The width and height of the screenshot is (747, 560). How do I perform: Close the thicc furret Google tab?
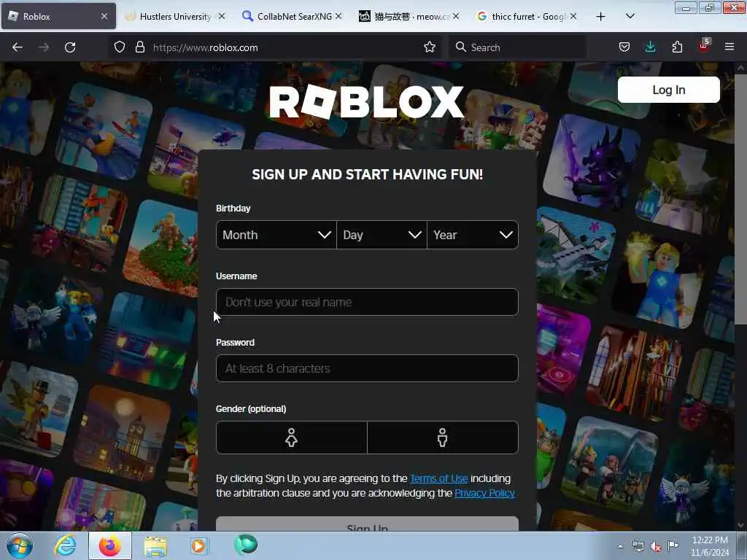coord(573,17)
